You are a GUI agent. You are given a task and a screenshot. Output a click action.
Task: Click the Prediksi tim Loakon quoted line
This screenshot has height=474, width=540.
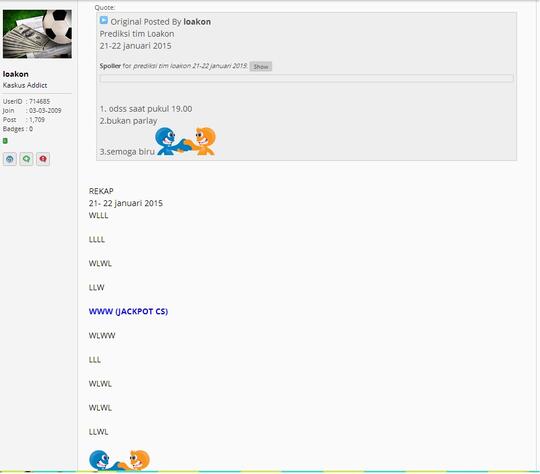[x=137, y=34]
